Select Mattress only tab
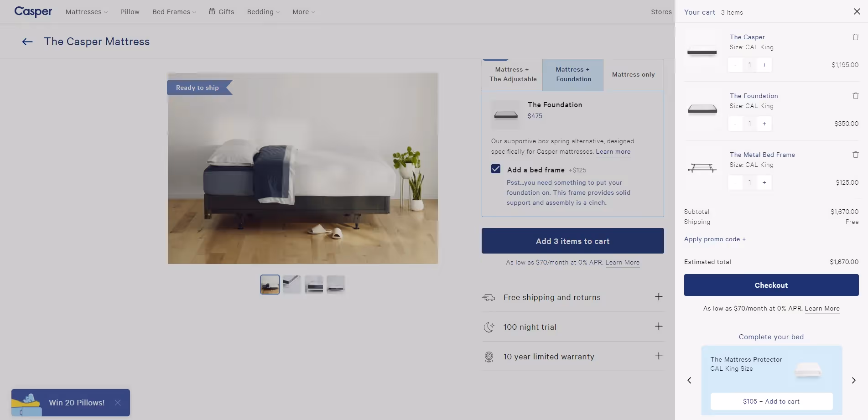 pos(634,74)
